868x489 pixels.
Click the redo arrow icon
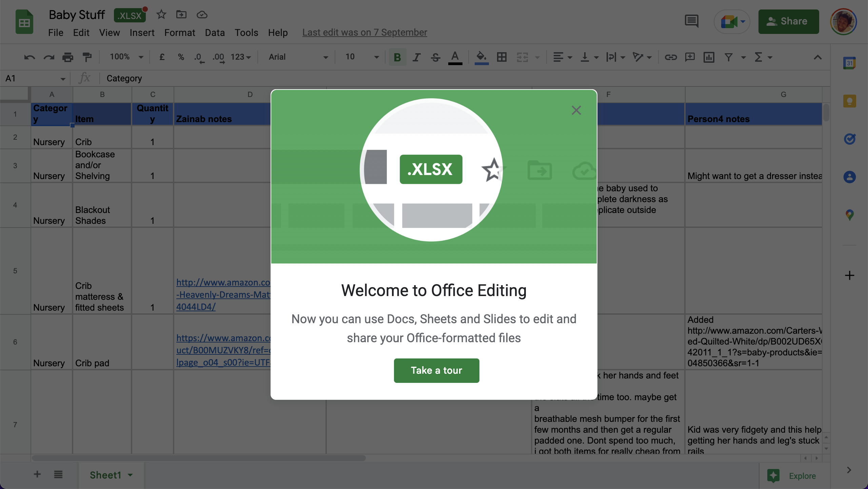click(x=49, y=57)
